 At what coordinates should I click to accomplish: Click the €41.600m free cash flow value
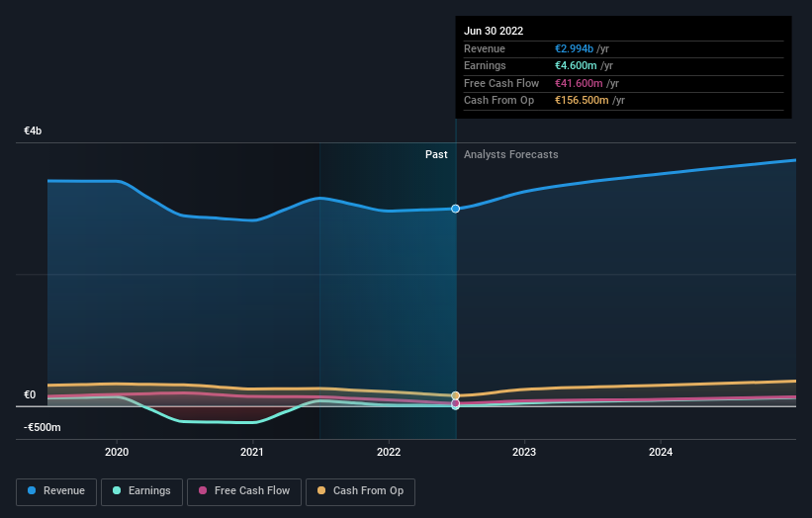point(579,83)
